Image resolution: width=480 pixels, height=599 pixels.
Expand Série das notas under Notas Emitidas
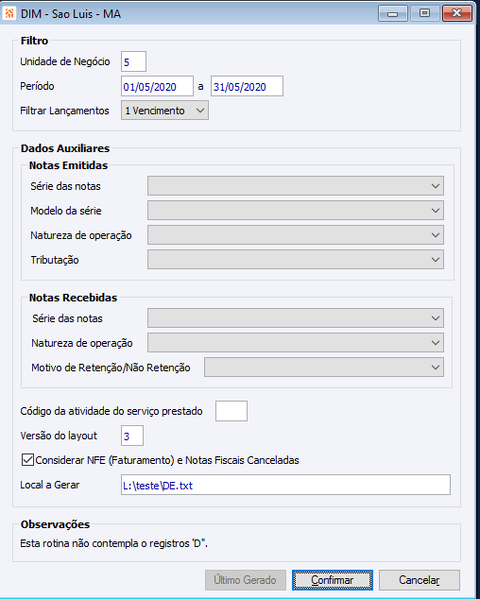[295, 186]
